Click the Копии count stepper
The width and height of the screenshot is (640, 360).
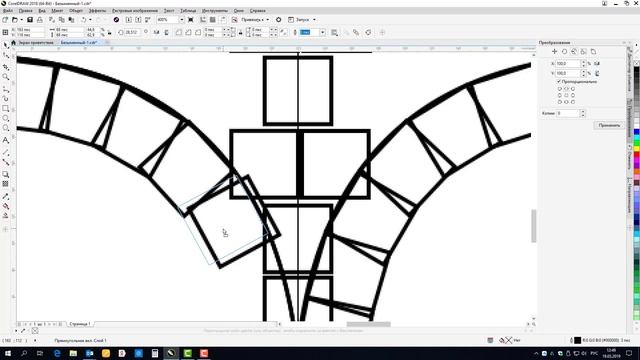(x=583, y=113)
